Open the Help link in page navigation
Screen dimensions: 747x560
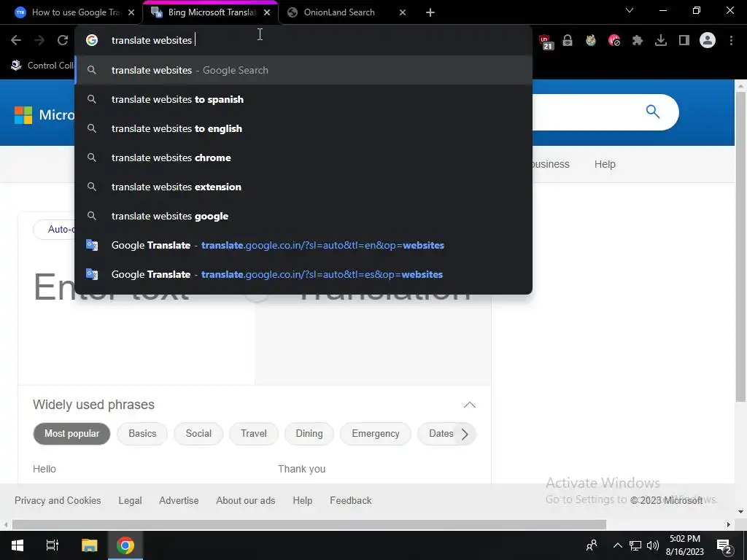point(605,164)
